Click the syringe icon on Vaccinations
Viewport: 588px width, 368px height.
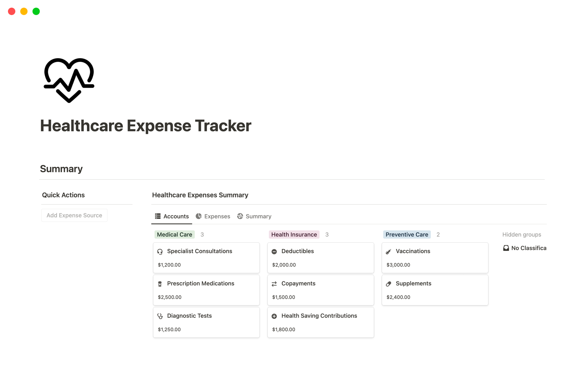(x=388, y=251)
